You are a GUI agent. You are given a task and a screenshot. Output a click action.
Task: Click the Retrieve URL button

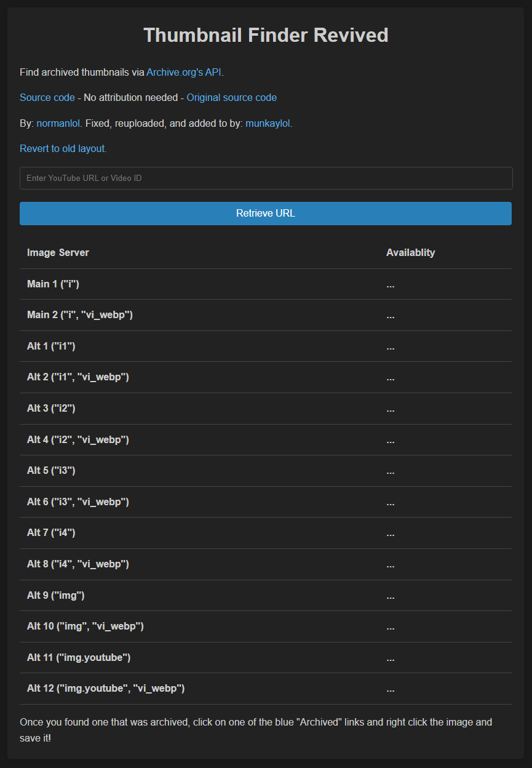click(265, 213)
